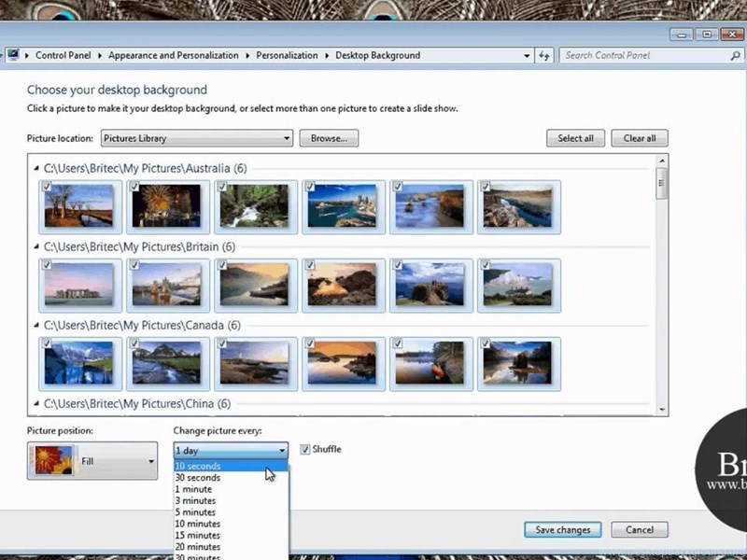Collapse the My Pictures\Australia group

[x=36, y=168]
